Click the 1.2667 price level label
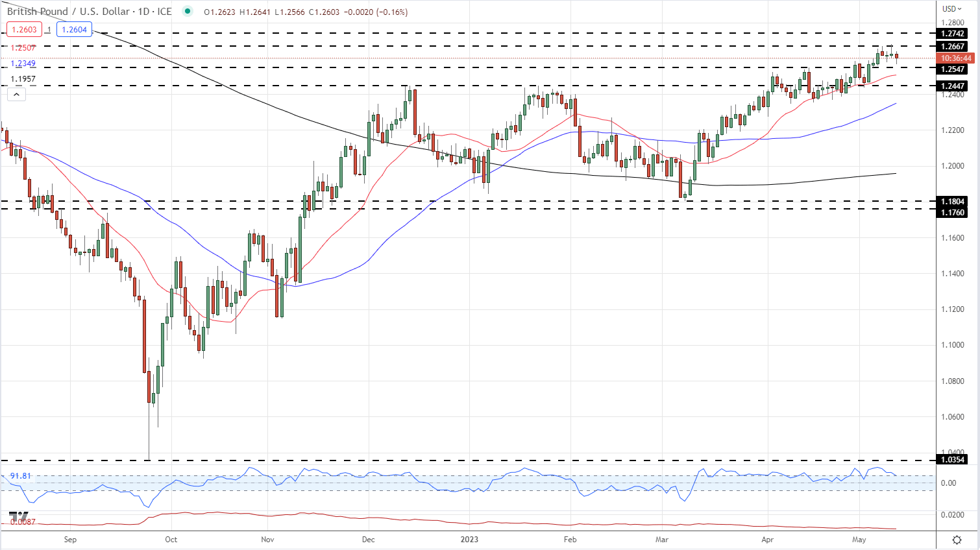This screenshot has width=980, height=550. (x=953, y=47)
